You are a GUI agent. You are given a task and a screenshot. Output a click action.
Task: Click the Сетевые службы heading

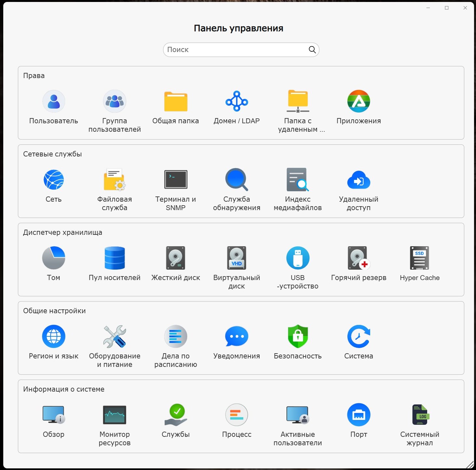52,154
